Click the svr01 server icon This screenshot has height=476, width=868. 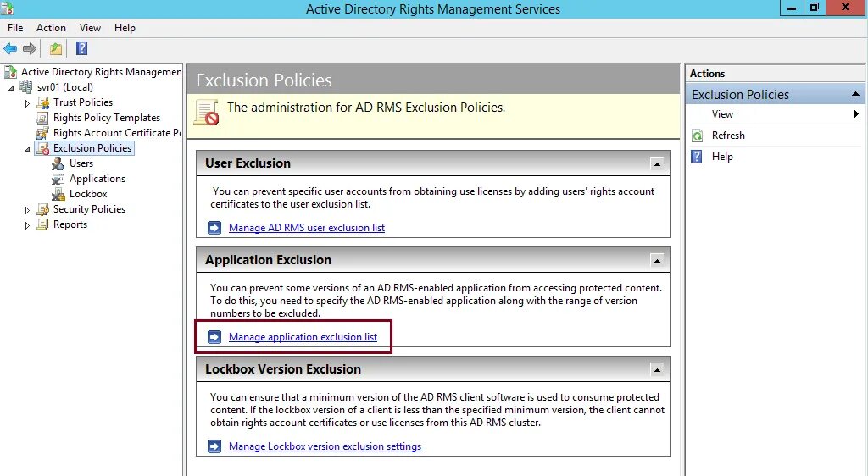(26, 87)
